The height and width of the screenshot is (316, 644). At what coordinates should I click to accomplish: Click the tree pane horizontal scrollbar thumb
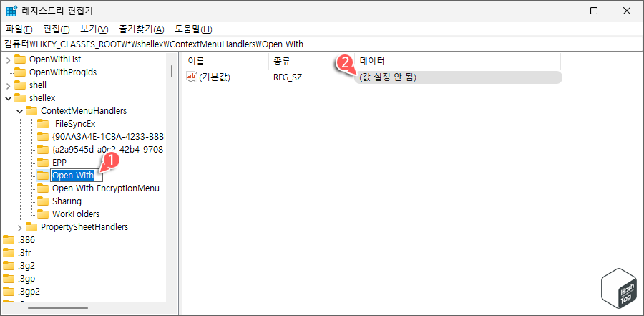point(57,308)
